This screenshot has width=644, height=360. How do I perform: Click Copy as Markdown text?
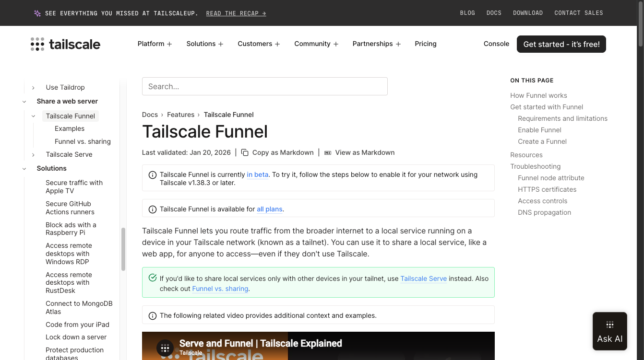283,152
